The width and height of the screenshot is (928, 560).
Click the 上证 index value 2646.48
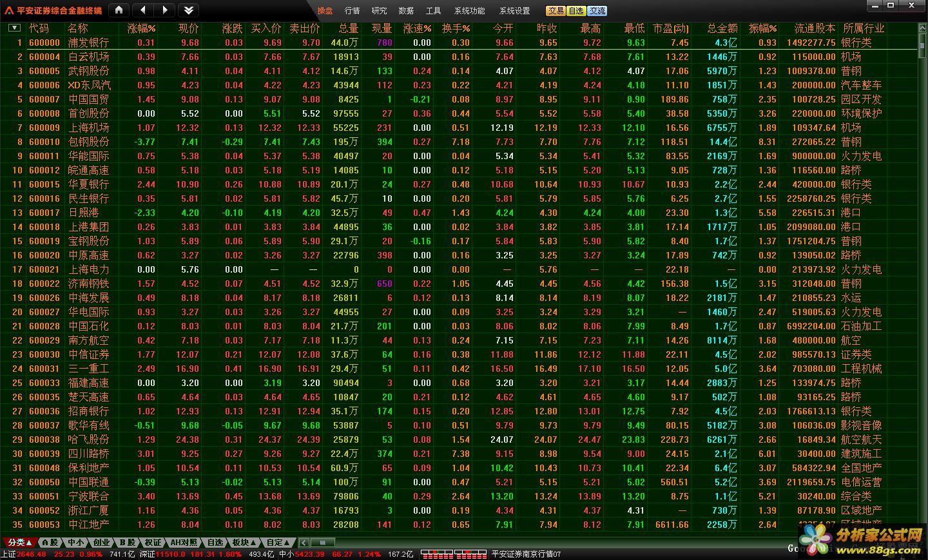click(x=31, y=554)
